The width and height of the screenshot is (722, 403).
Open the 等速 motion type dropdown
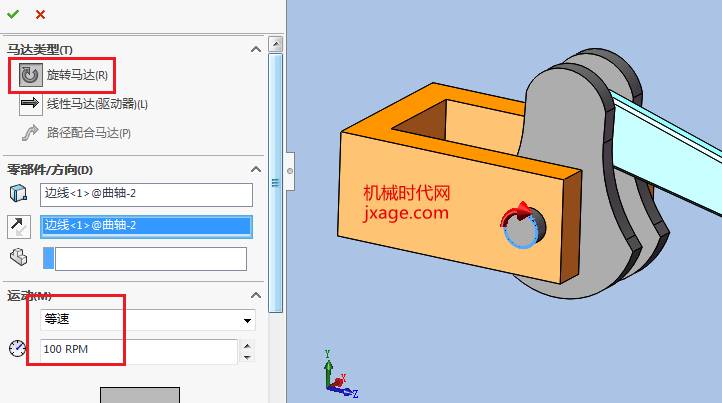[247, 321]
